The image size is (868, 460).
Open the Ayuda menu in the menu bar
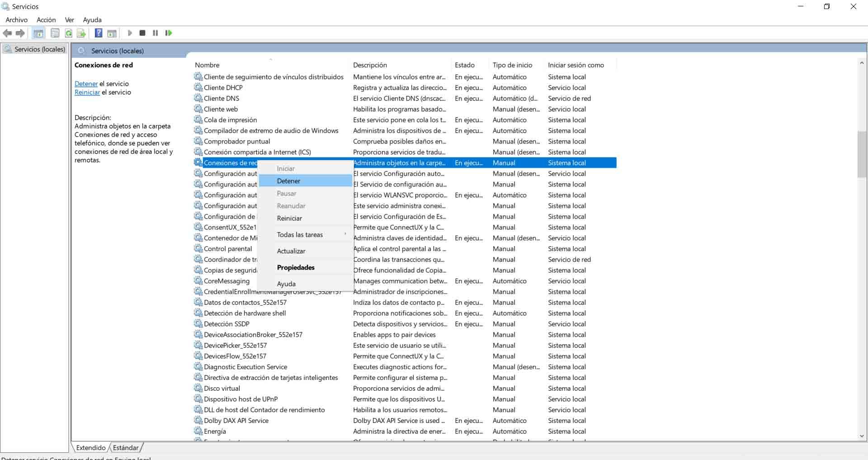[92, 20]
